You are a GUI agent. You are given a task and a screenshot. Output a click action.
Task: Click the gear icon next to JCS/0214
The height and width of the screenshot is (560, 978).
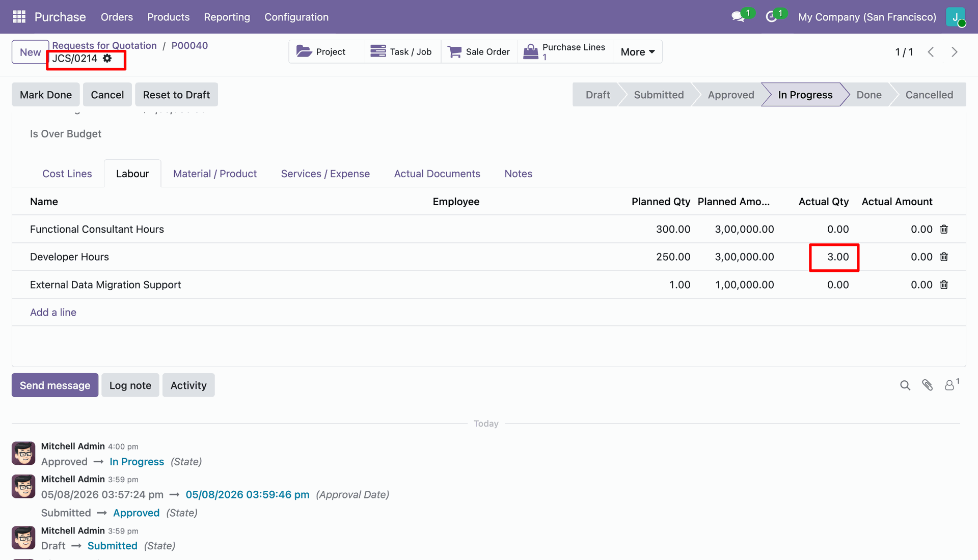click(x=107, y=59)
